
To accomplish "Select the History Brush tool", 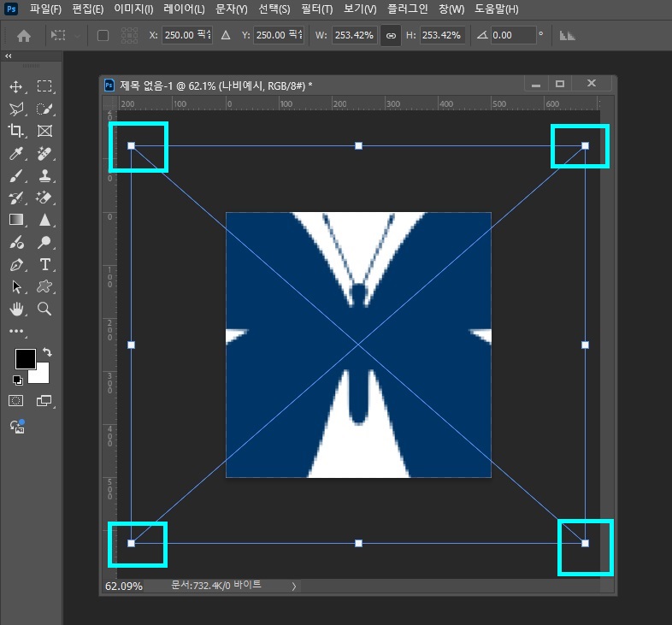I will pyautogui.click(x=16, y=198).
